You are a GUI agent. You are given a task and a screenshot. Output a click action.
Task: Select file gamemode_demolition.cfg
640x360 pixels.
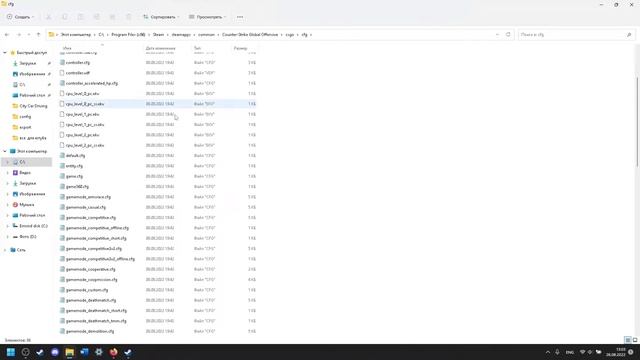[x=90, y=331]
